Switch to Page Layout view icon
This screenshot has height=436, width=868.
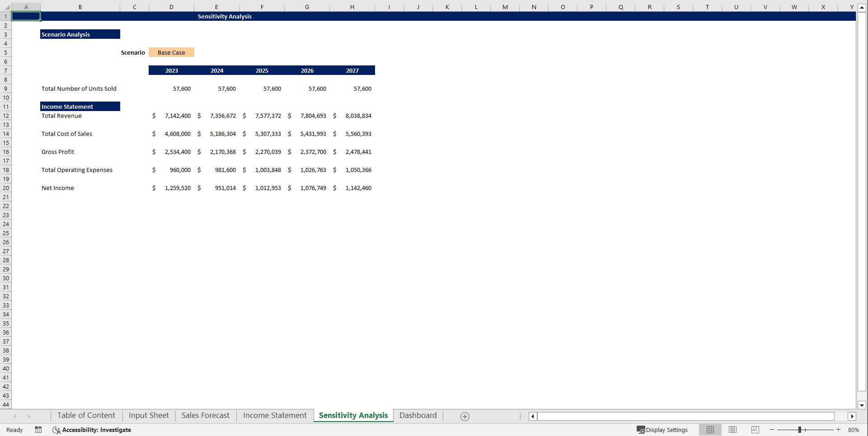click(732, 430)
